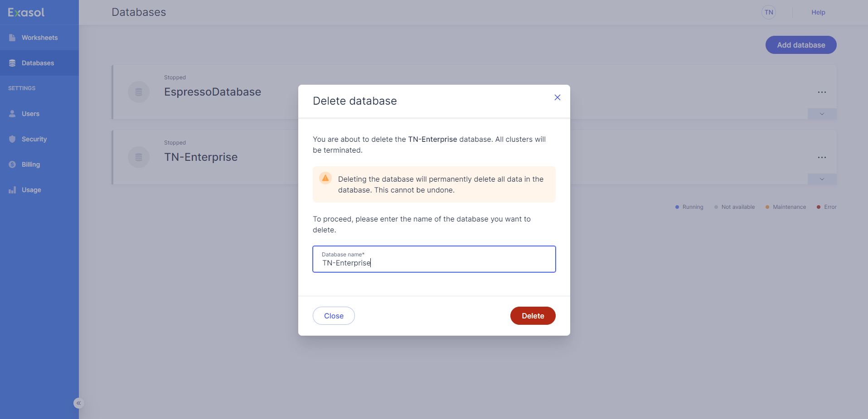Viewport: 868px width, 419px height.
Task: Expand the EspressoDatabase details chevron
Action: tap(822, 114)
